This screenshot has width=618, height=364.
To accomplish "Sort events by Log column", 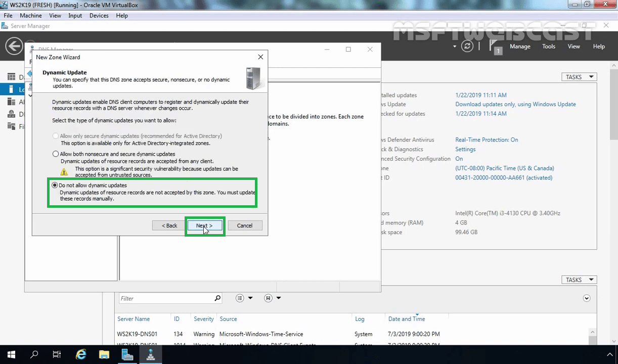I will (360, 319).
